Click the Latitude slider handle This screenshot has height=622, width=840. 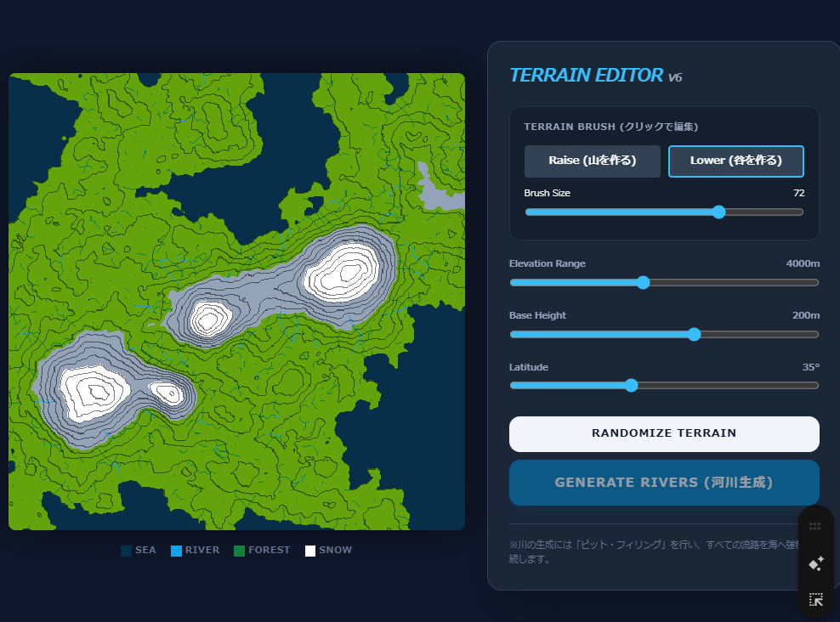[x=631, y=385]
